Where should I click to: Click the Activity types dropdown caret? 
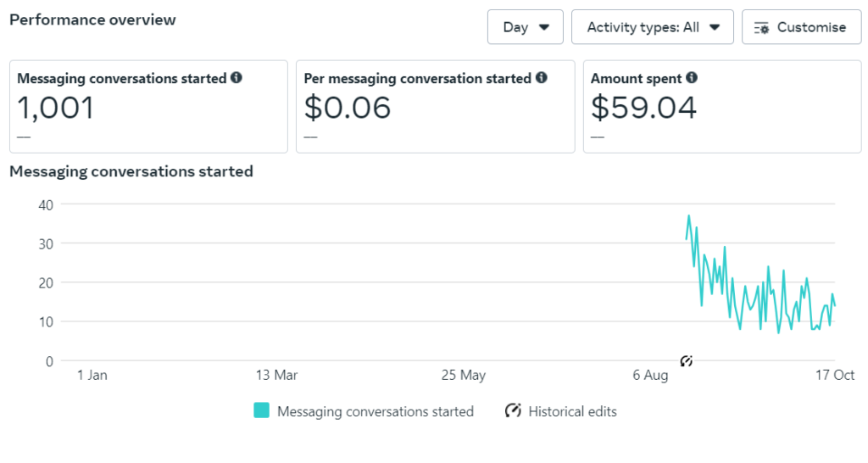tap(715, 27)
